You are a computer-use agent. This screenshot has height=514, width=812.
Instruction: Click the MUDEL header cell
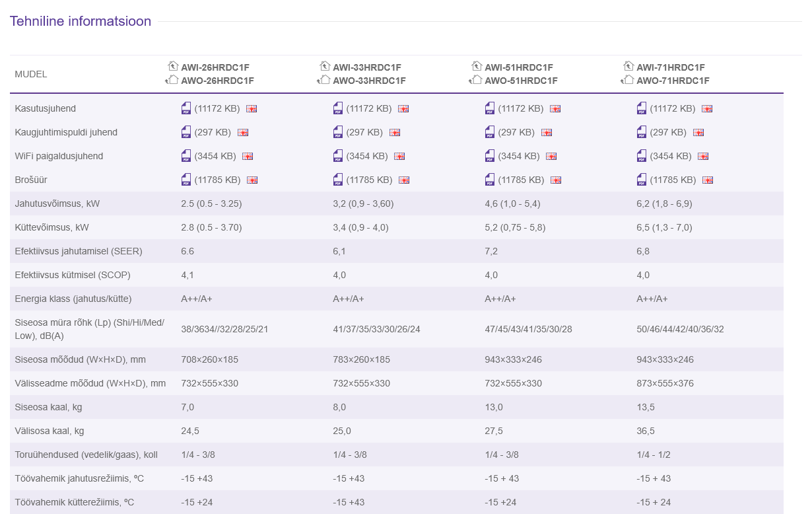click(31, 74)
